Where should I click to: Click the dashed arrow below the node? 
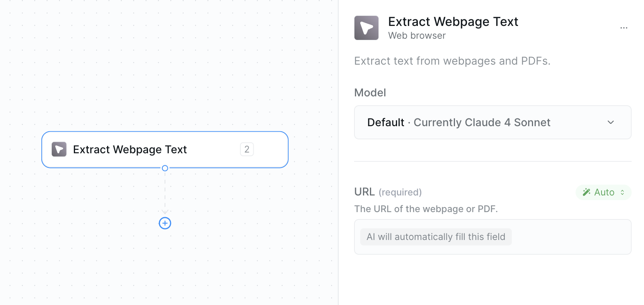165,194
